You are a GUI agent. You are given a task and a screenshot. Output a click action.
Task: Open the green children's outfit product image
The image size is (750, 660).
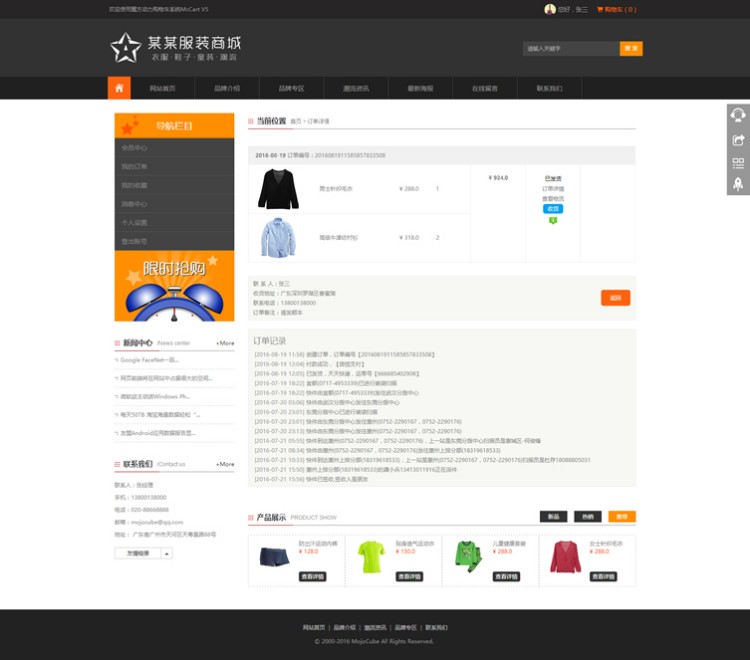click(469, 557)
